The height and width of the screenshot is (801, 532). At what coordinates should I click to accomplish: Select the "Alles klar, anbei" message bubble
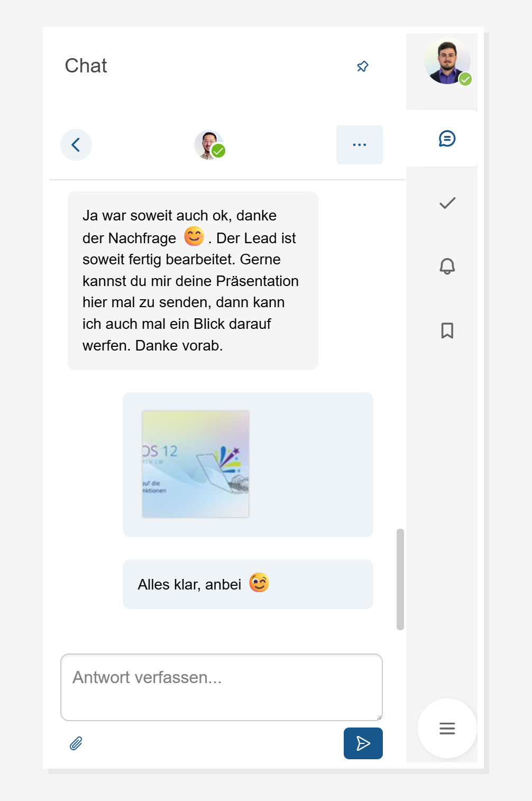[x=248, y=584]
